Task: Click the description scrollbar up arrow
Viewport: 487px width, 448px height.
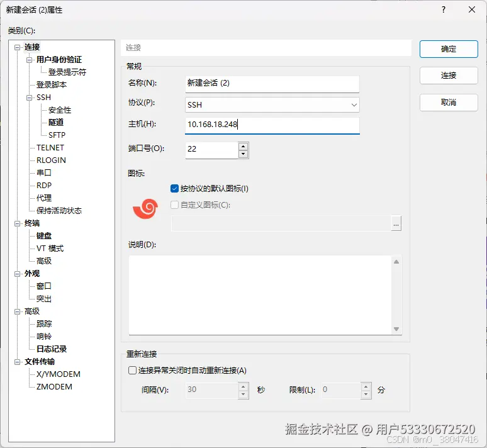Action: [x=396, y=262]
